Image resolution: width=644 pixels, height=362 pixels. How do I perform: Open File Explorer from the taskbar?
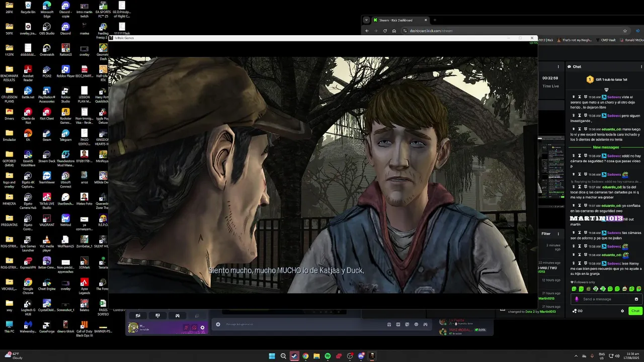tap(316, 356)
